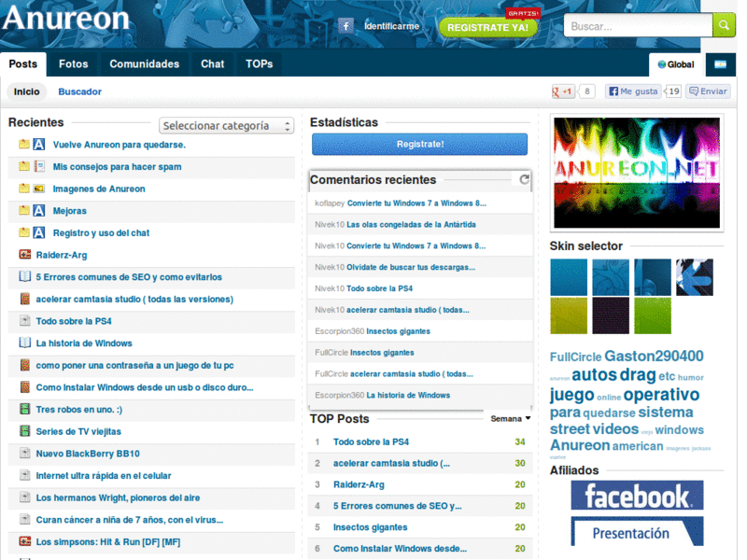The height and width of the screenshot is (560, 747).
Task: Click the A icon beside Mejoras post
Action: (39, 211)
